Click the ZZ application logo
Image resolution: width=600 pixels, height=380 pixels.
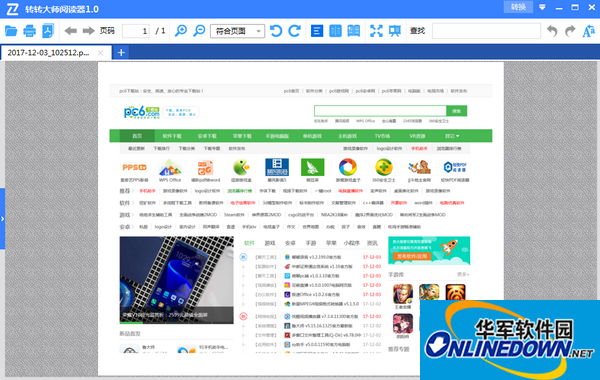point(13,9)
